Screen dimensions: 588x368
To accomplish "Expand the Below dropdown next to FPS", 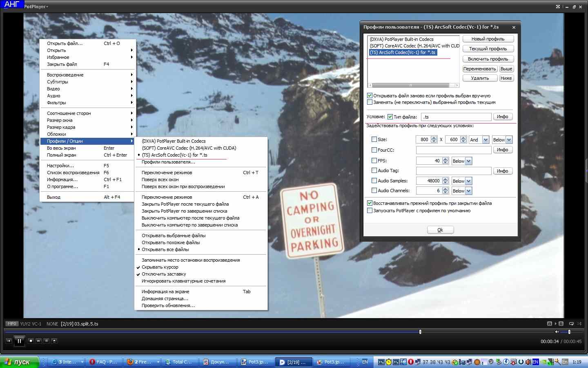I will coord(468,161).
